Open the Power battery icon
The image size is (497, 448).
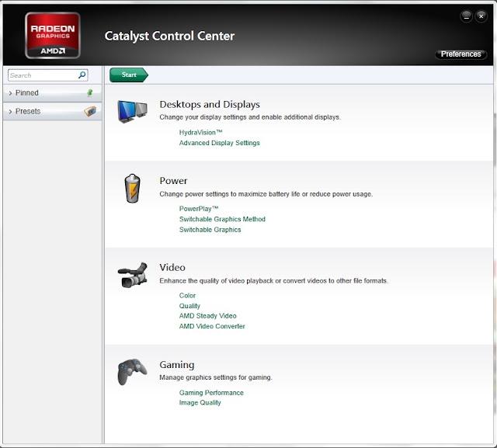133,188
